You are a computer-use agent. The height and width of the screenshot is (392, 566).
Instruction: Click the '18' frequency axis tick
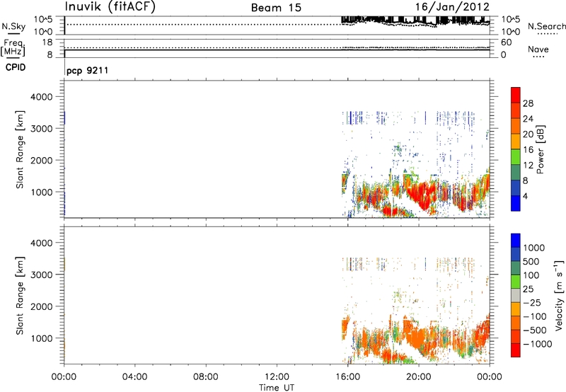[x=47, y=42]
